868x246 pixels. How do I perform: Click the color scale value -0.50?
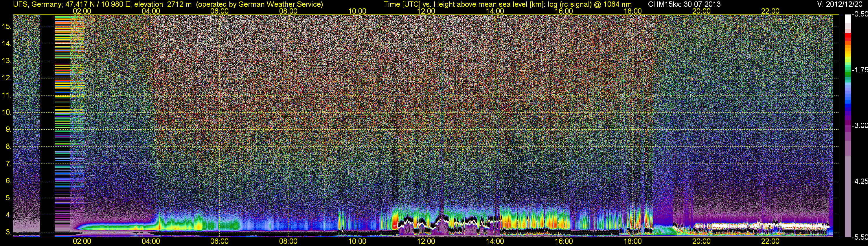coord(860,14)
